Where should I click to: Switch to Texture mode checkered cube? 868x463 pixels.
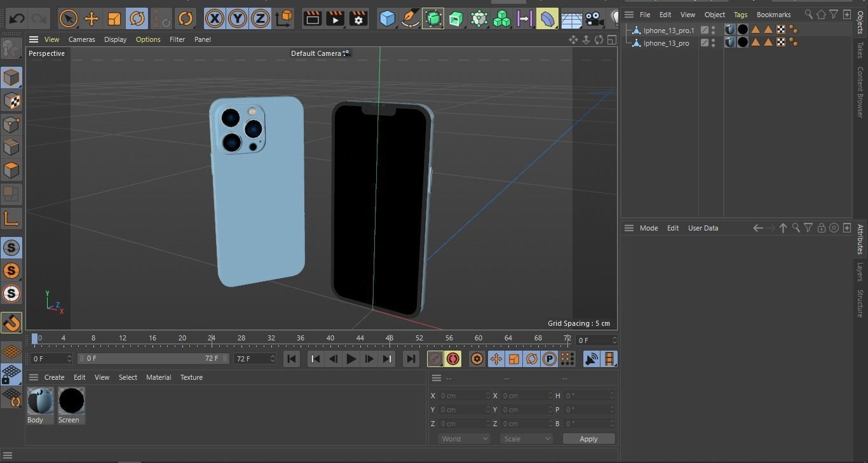point(11,101)
